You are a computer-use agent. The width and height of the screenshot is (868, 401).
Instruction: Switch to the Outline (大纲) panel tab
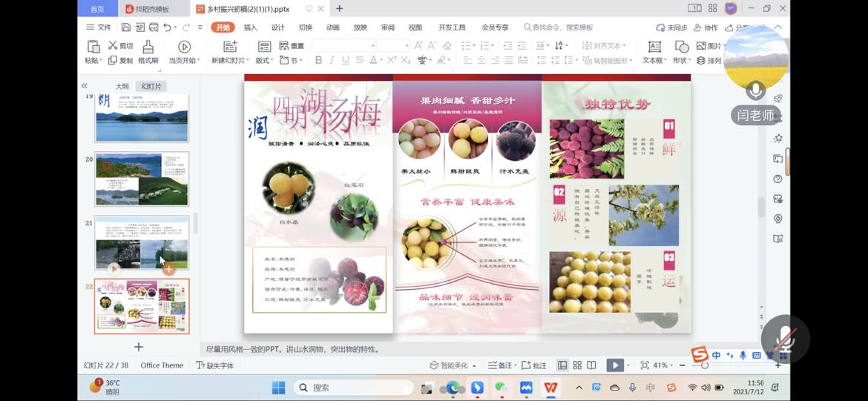pyautogui.click(x=122, y=87)
